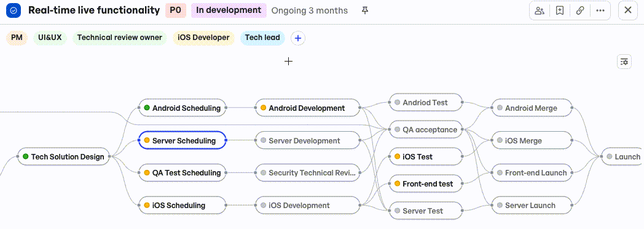This screenshot has height=229, width=644.
Task: Open the Security Technical Review node
Action: pos(308,173)
